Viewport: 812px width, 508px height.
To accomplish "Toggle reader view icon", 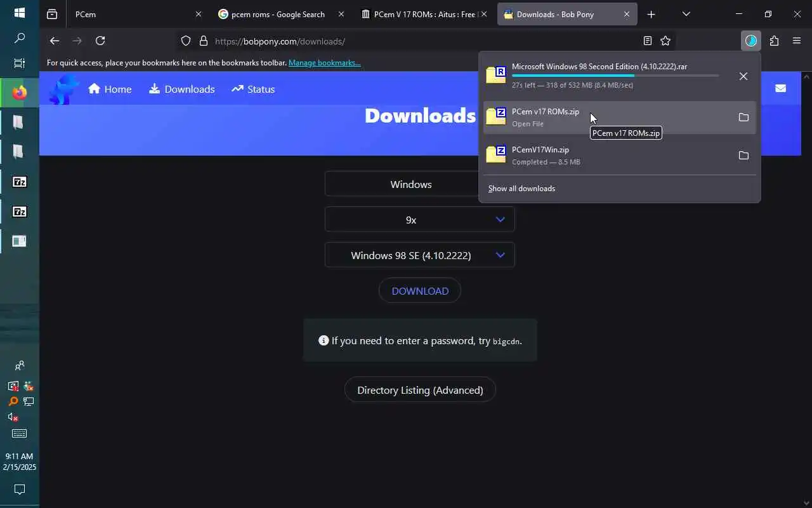I will click(648, 41).
